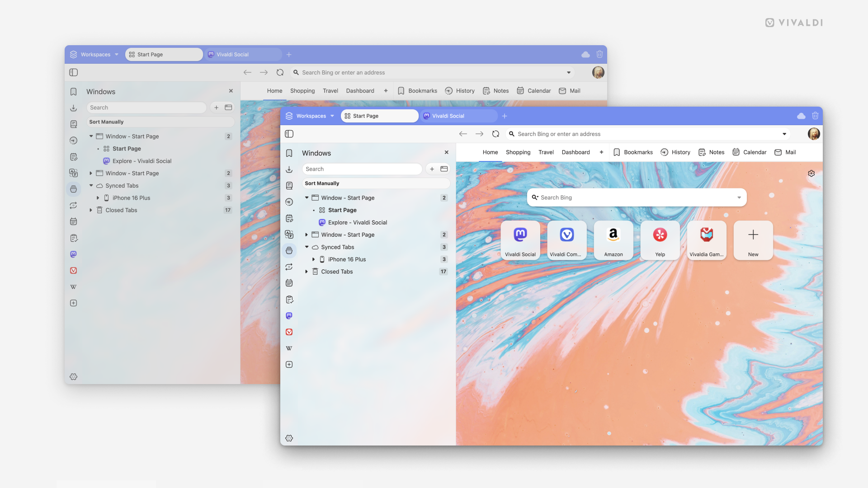Select the Shopping tab in toolbar
The image size is (868, 488).
(518, 152)
